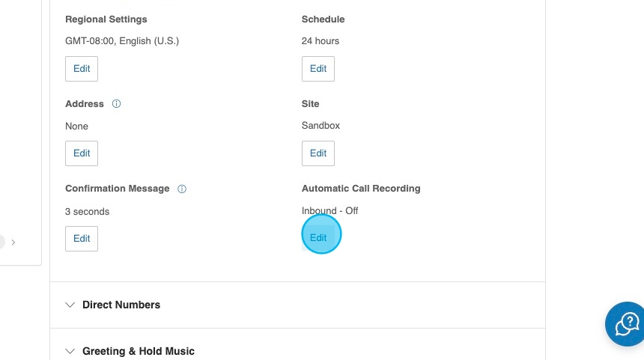Click the 3 seconds confirmation value
644x360 pixels.
click(87, 212)
